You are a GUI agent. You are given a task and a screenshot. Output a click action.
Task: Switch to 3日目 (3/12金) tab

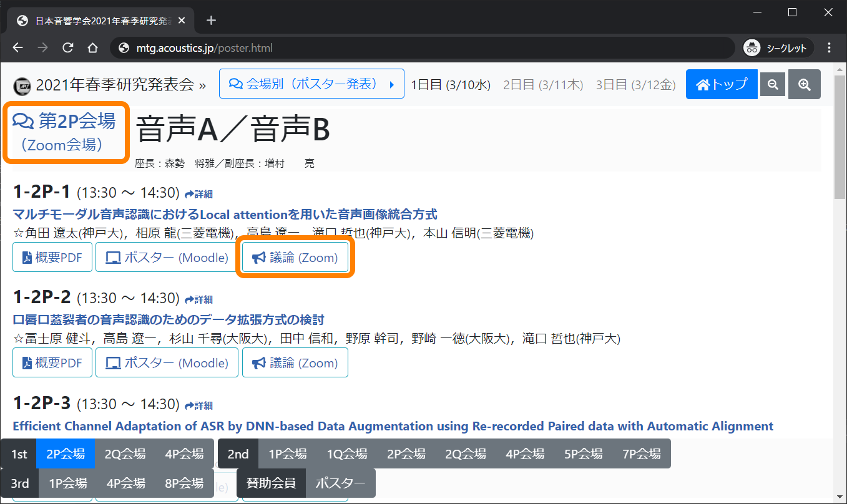click(x=635, y=85)
